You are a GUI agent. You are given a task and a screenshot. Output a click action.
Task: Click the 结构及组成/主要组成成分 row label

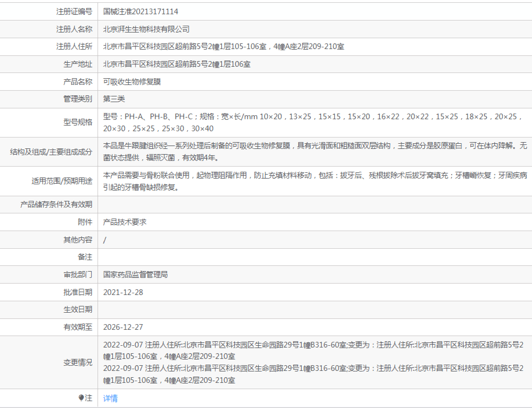click(x=51, y=152)
